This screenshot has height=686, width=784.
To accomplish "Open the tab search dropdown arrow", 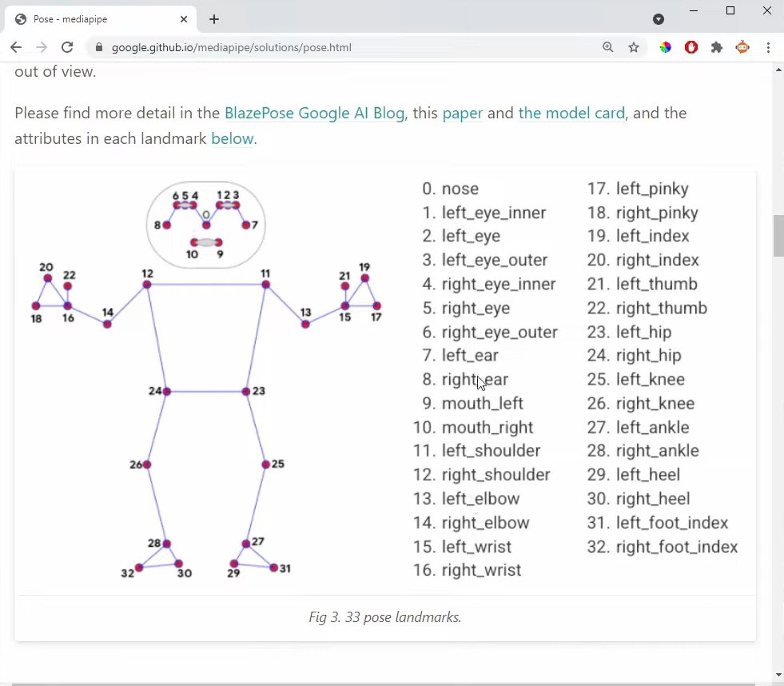I will tap(659, 19).
